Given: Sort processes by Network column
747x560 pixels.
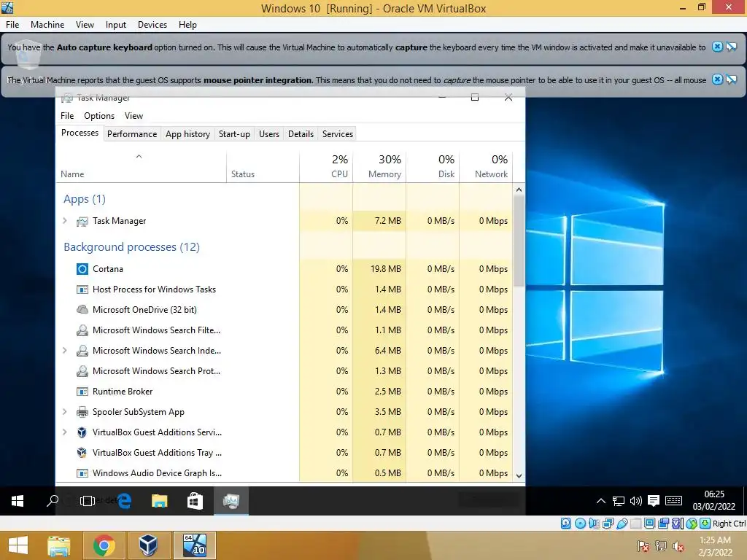Looking at the screenshot, I should pos(486,167).
